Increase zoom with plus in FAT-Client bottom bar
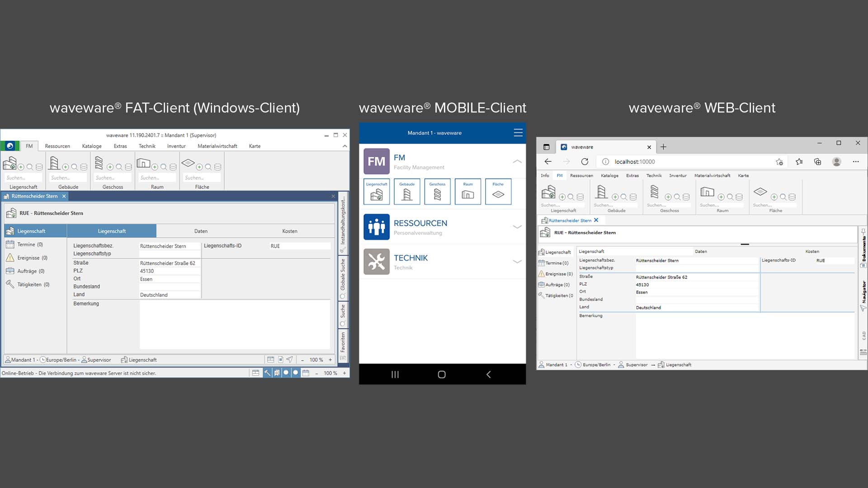 click(344, 373)
